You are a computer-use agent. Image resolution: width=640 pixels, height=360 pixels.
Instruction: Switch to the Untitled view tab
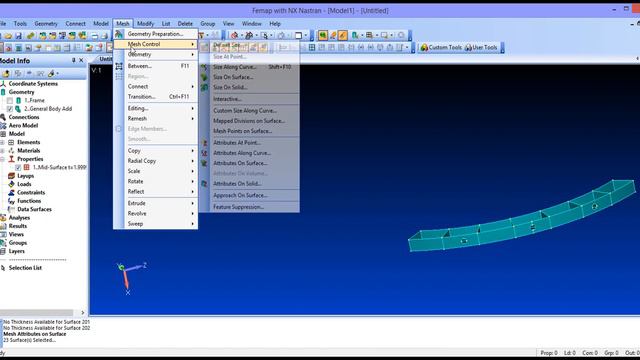[105, 59]
